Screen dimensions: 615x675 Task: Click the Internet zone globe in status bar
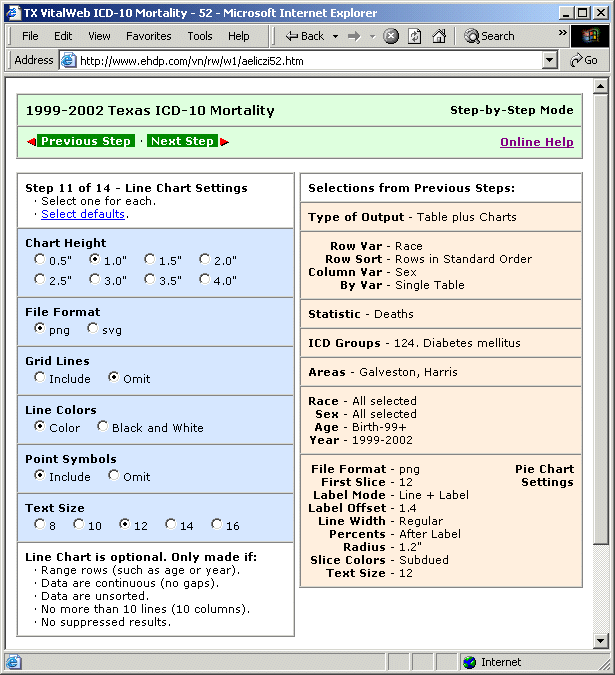click(x=469, y=662)
